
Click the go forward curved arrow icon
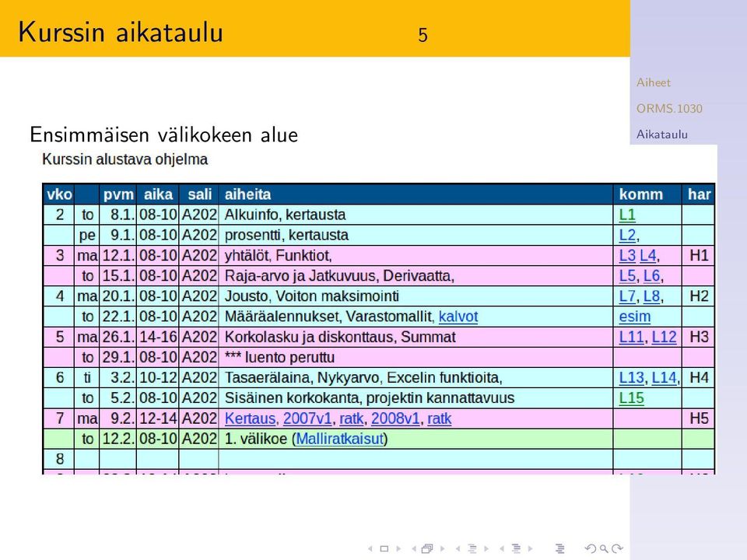617,548
